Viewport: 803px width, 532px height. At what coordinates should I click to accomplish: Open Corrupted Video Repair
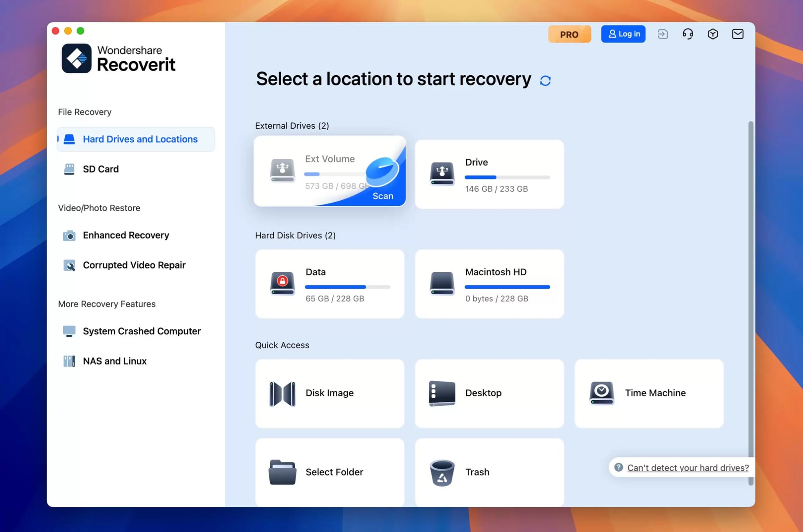click(134, 265)
